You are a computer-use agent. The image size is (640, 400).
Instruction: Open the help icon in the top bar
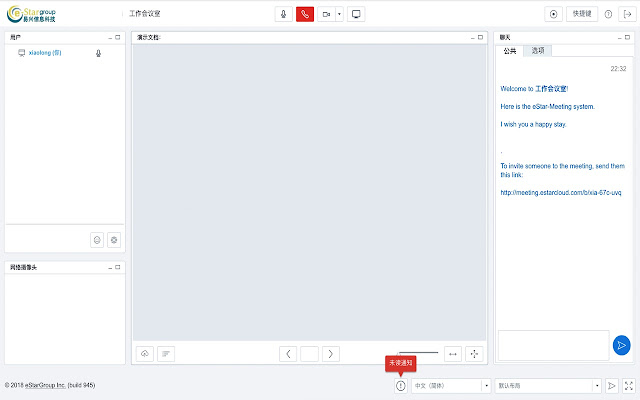click(608, 14)
